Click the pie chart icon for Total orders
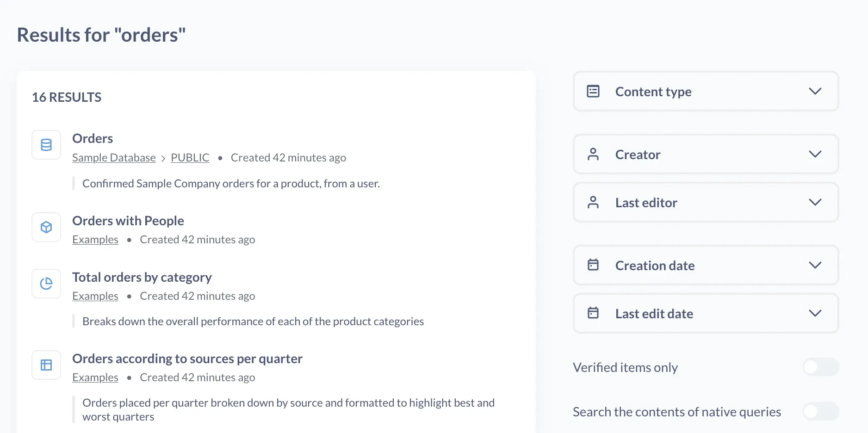This screenshot has width=868, height=433. (46, 284)
